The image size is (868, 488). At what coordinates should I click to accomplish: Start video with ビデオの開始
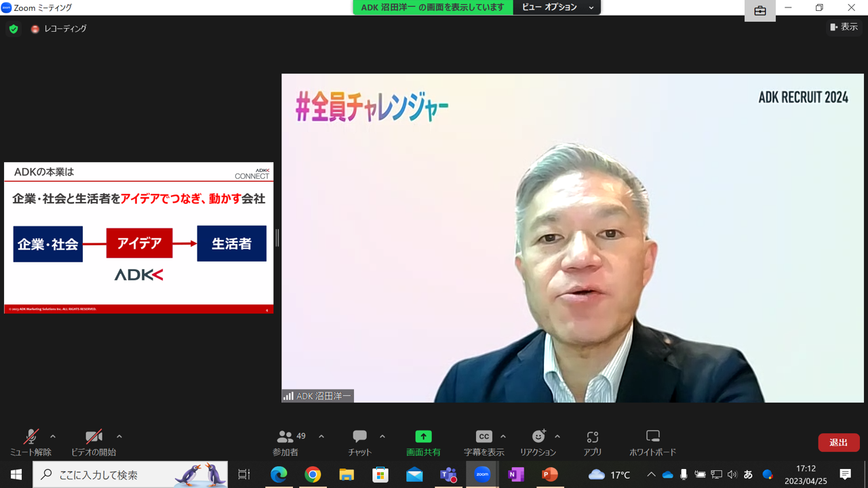point(94,443)
